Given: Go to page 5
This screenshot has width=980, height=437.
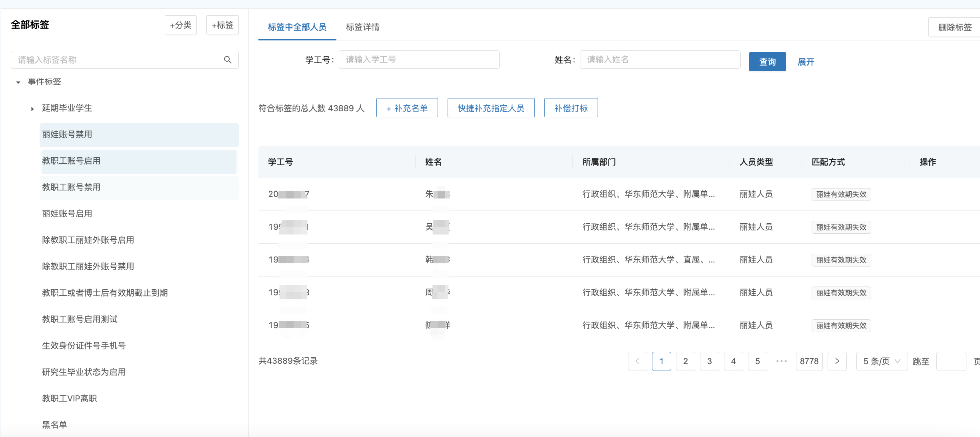Looking at the screenshot, I should coord(758,361).
